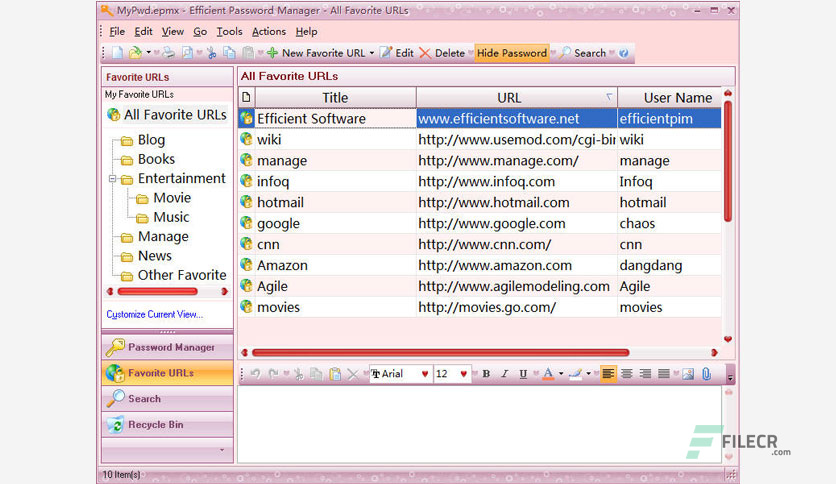
Task: Toggle Italic formatting
Action: pyautogui.click(x=504, y=374)
